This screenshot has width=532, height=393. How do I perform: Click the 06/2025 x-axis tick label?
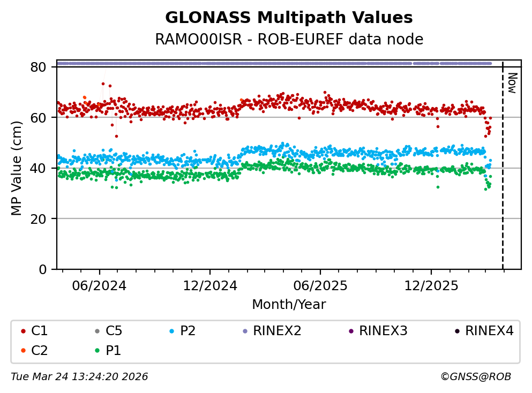point(320,286)
